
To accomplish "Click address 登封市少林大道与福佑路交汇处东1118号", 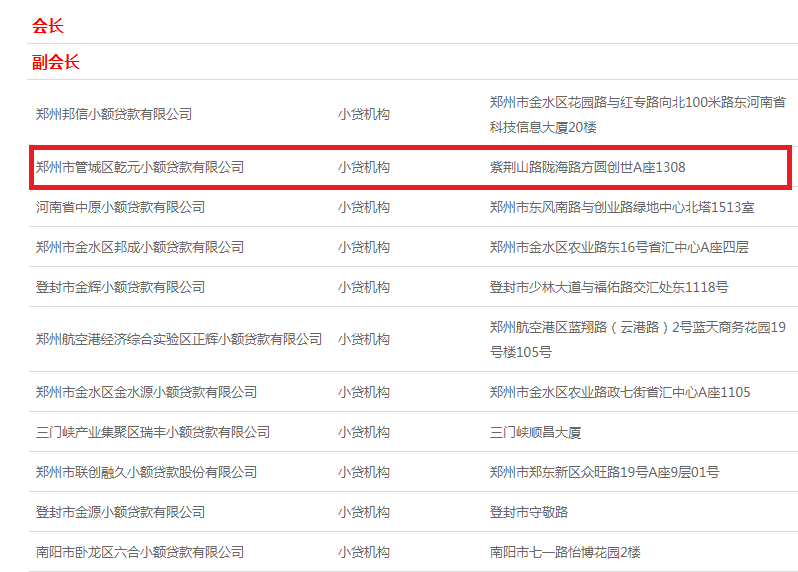I will tap(609, 287).
